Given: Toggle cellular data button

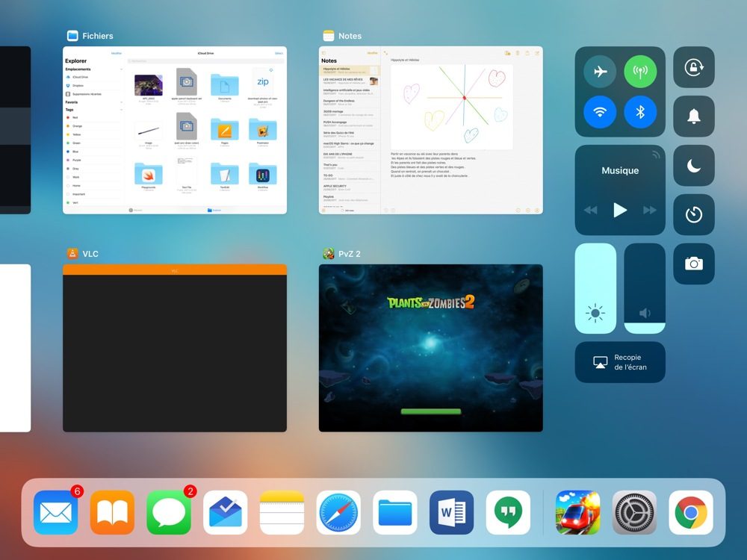Looking at the screenshot, I should click(640, 72).
